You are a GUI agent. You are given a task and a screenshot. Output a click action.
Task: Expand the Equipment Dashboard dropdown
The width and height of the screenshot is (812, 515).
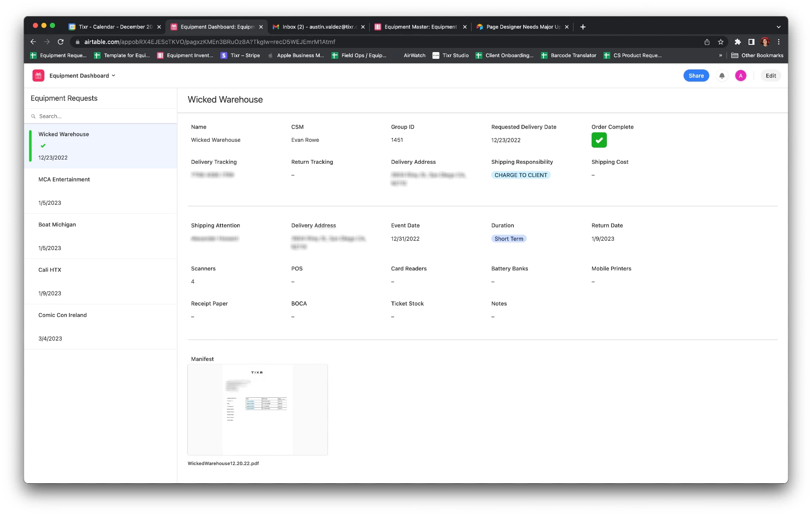[x=113, y=76]
